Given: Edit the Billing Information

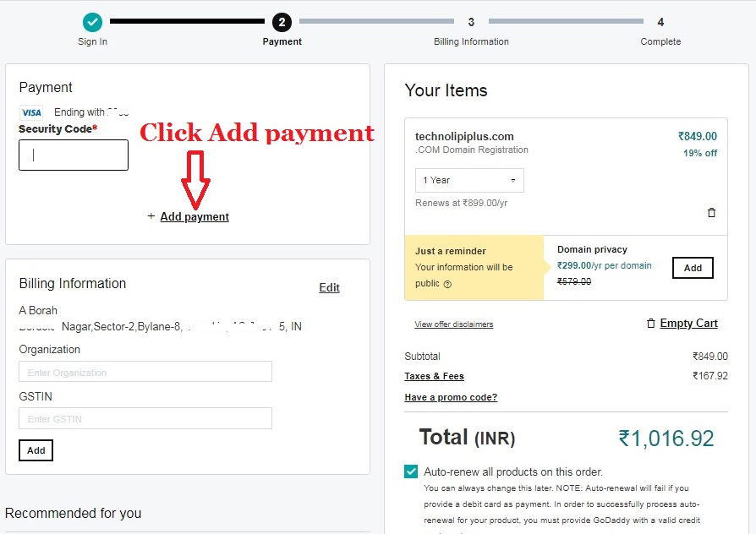Looking at the screenshot, I should [329, 288].
